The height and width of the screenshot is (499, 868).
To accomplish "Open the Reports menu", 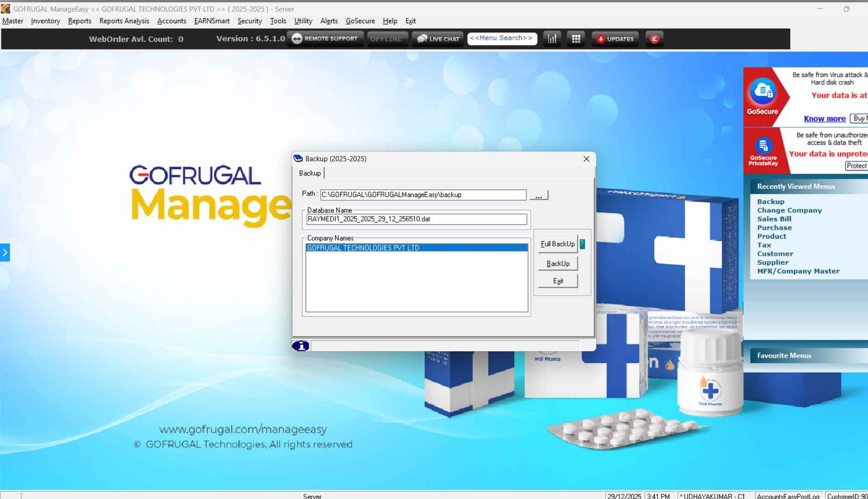I will point(80,21).
